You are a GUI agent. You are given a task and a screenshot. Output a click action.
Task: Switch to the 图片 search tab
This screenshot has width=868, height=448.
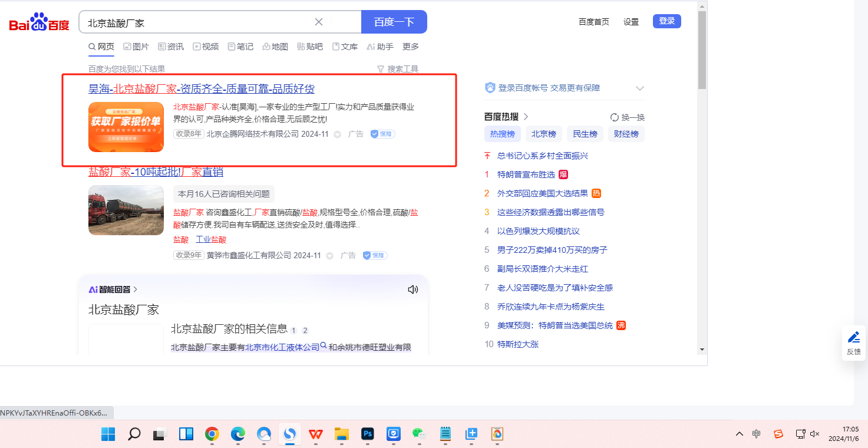pos(136,47)
